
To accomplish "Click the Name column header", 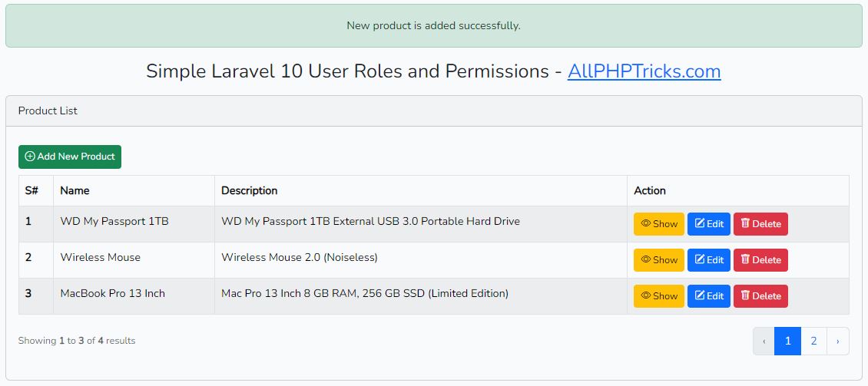I will coord(75,191).
